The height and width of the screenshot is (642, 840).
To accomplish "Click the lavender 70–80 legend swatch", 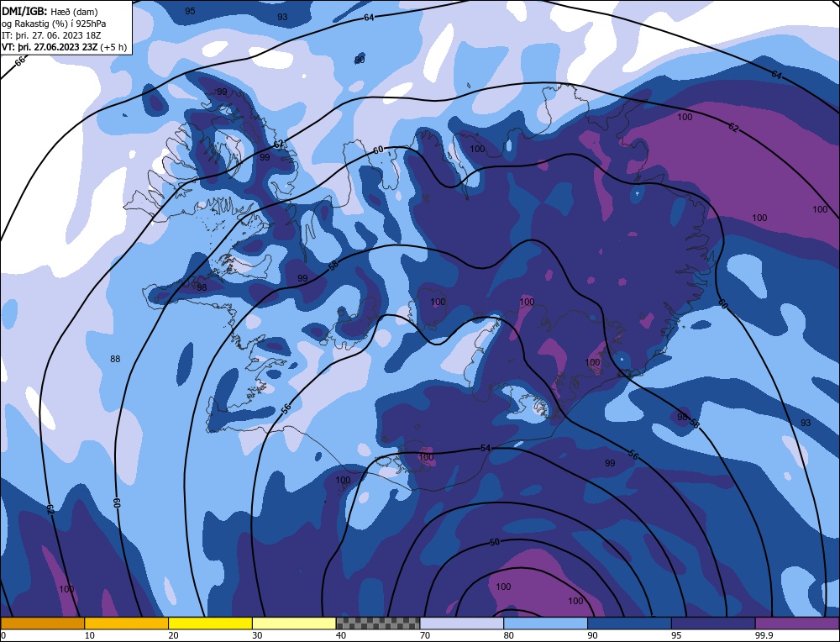I will click(461, 623).
